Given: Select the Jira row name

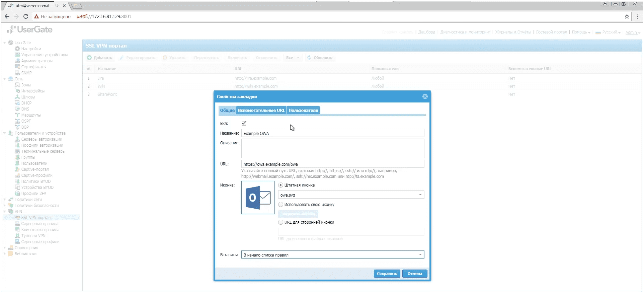Looking at the screenshot, I should [x=101, y=78].
